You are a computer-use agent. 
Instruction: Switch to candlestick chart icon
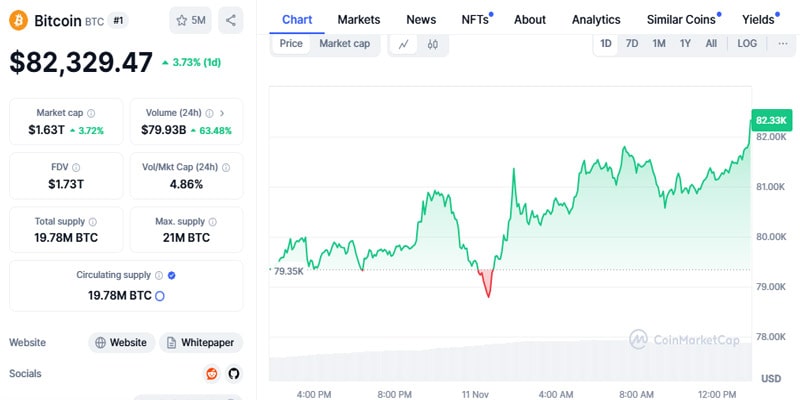point(433,44)
